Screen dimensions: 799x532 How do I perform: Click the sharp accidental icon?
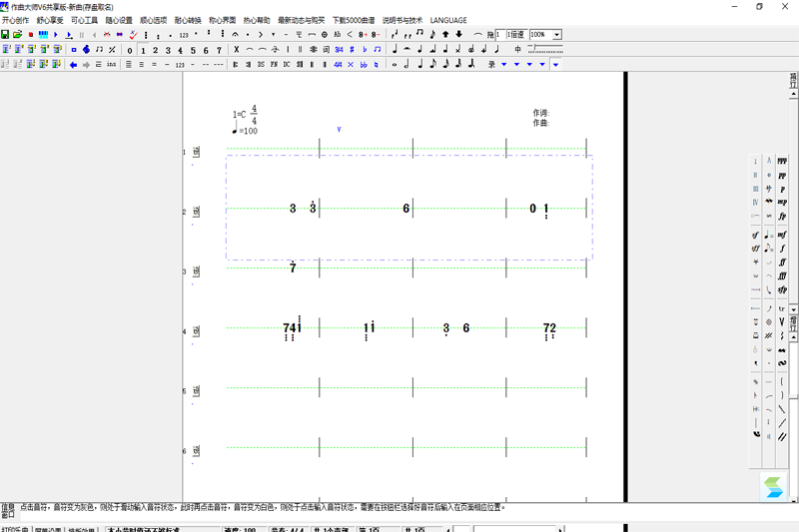pos(352,50)
